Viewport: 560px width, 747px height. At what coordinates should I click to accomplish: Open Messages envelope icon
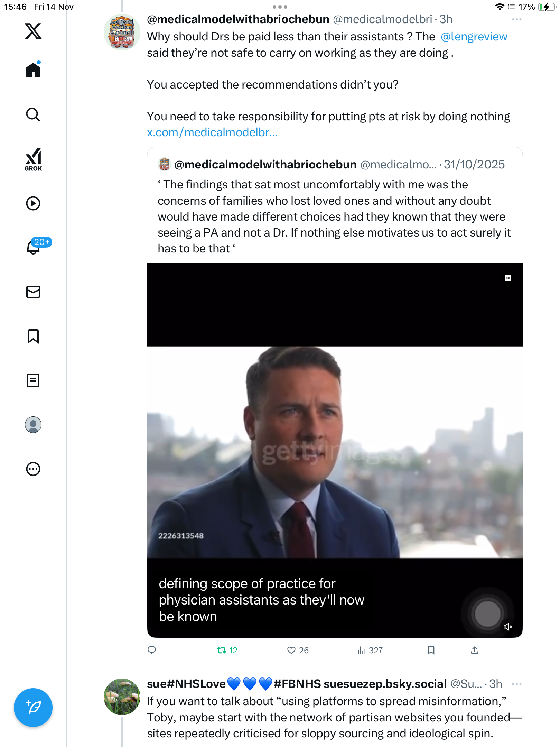coord(33,292)
